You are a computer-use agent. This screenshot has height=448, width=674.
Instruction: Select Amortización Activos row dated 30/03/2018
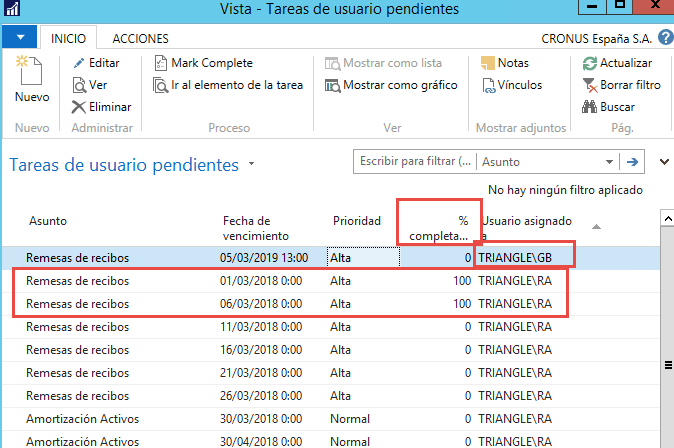tap(331, 419)
